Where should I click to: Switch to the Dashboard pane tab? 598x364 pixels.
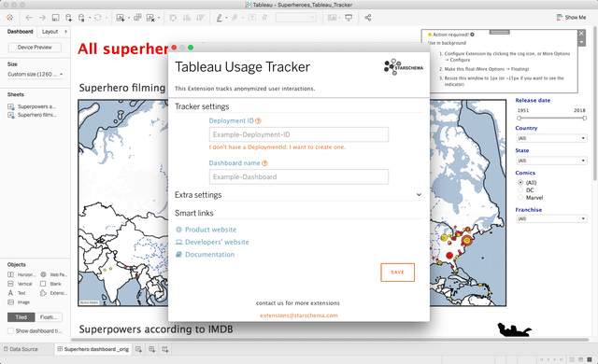pyautogui.click(x=21, y=32)
